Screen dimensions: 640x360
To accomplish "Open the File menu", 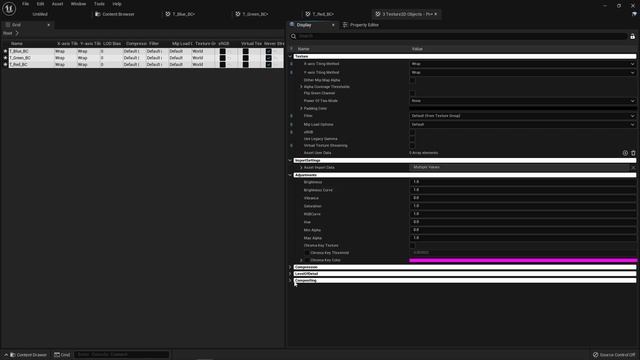I will [x=25, y=4].
